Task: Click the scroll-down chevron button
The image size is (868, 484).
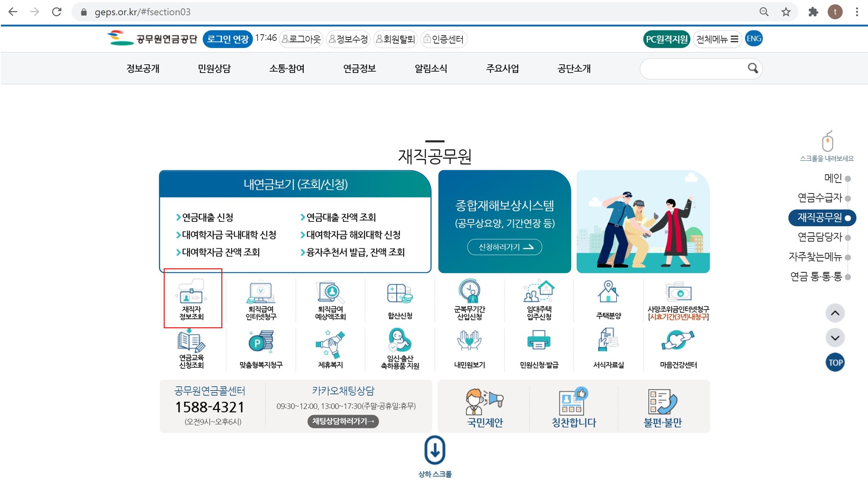Action: (x=835, y=338)
